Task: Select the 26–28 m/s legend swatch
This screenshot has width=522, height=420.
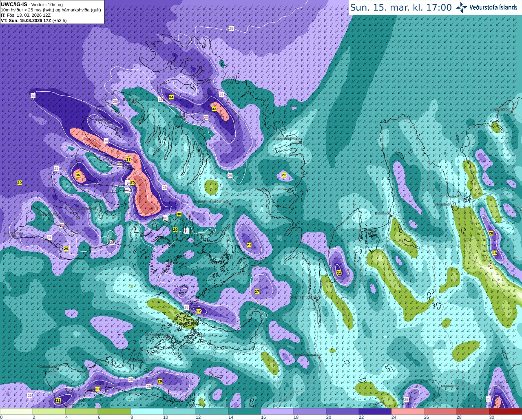Action: (440, 411)
